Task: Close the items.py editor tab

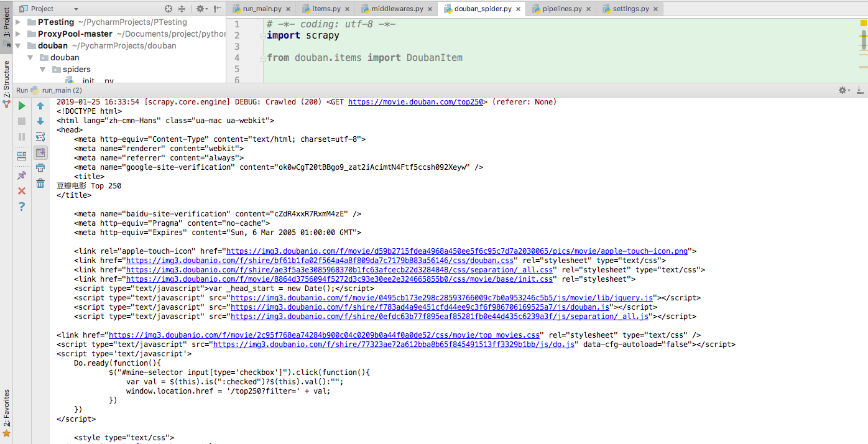Action: click(348, 9)
